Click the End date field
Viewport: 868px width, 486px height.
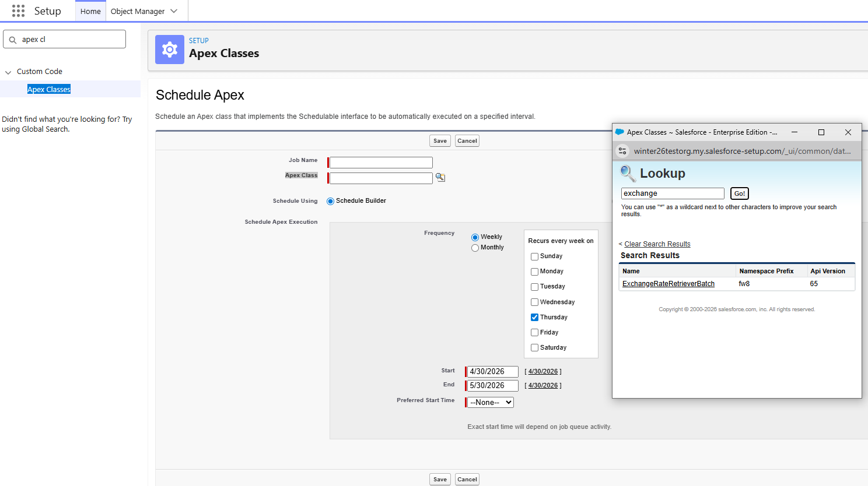point(493,386)
